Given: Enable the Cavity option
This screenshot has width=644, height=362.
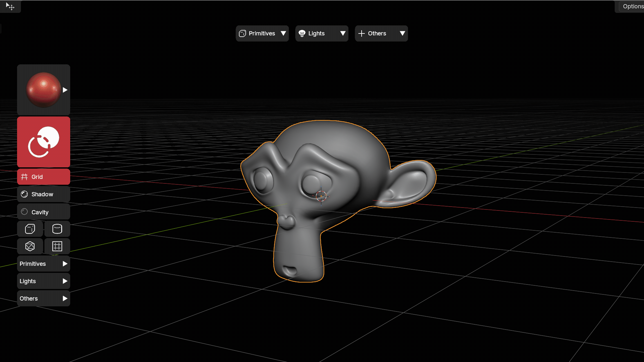Looking at the screenshot, I should (43, 212).
